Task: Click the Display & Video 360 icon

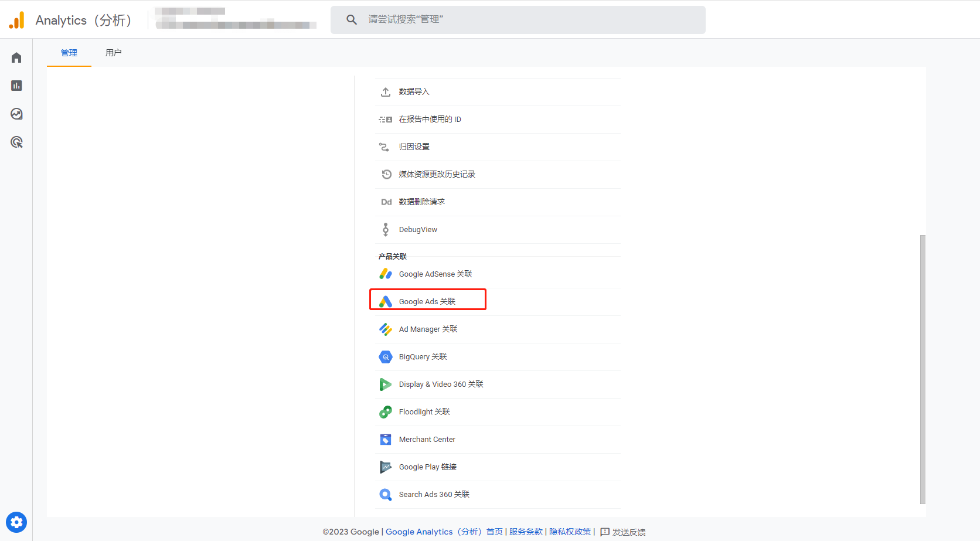Action: [x=386, y=385]
